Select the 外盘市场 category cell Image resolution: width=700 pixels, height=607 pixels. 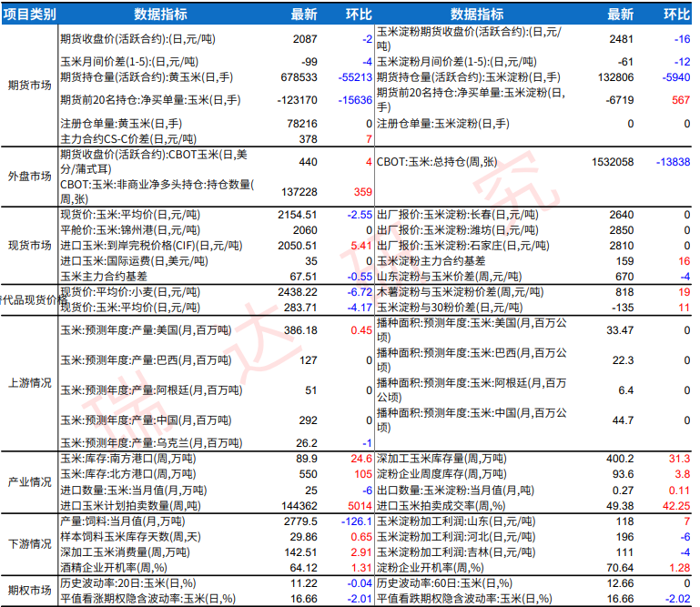[29, 176]
